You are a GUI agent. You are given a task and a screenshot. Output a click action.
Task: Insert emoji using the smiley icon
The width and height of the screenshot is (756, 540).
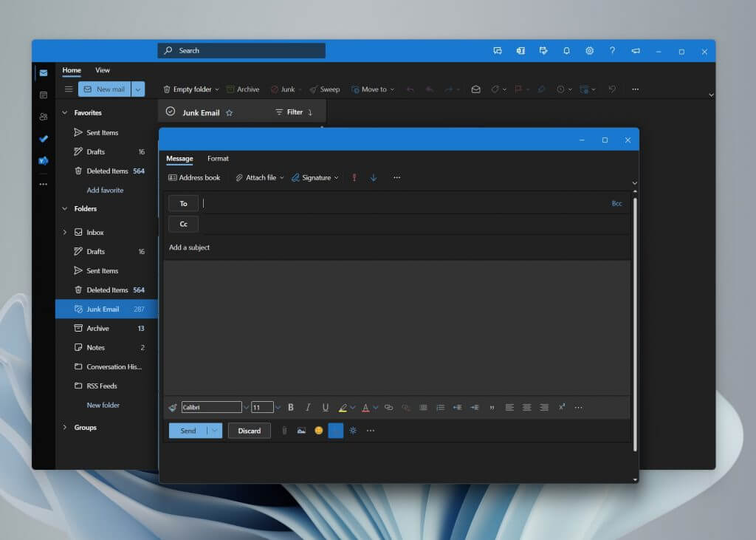tap(319, 431)
